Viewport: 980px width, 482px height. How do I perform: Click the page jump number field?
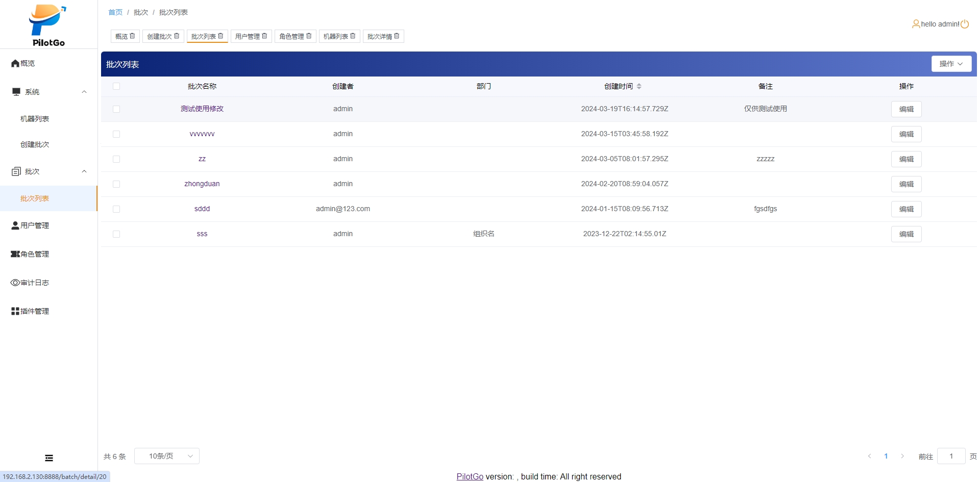951,456
